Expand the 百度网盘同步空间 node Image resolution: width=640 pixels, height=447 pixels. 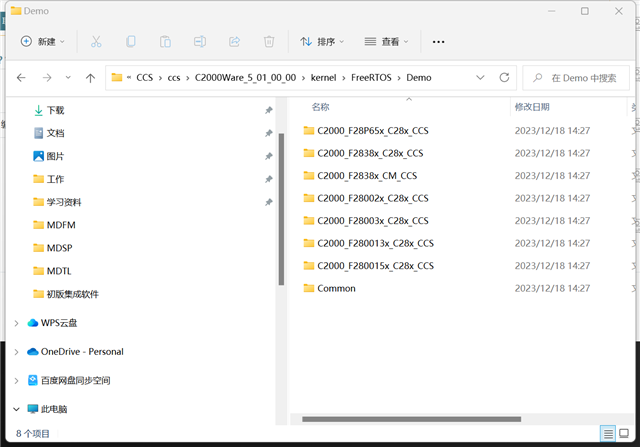click(16, 380)
